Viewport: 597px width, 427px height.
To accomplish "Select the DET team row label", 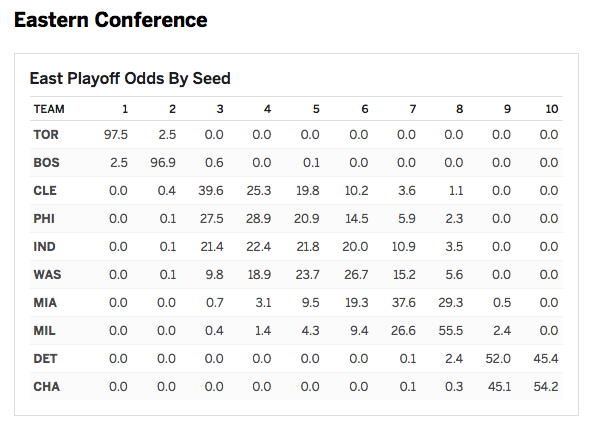I will point(45,358).
